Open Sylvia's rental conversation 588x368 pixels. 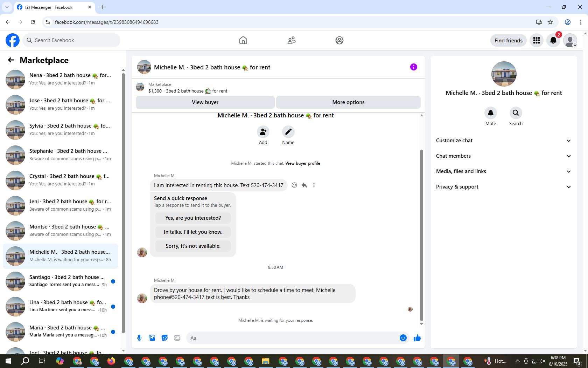(60, 130)
